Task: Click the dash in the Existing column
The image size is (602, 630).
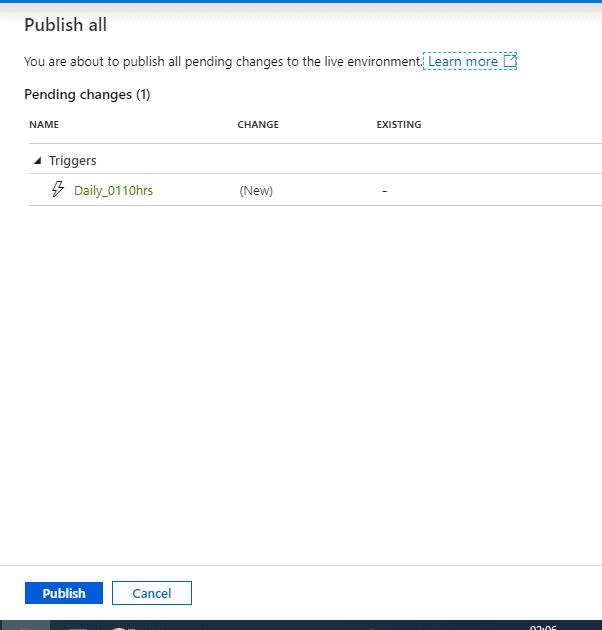Action: pos(385,190)
